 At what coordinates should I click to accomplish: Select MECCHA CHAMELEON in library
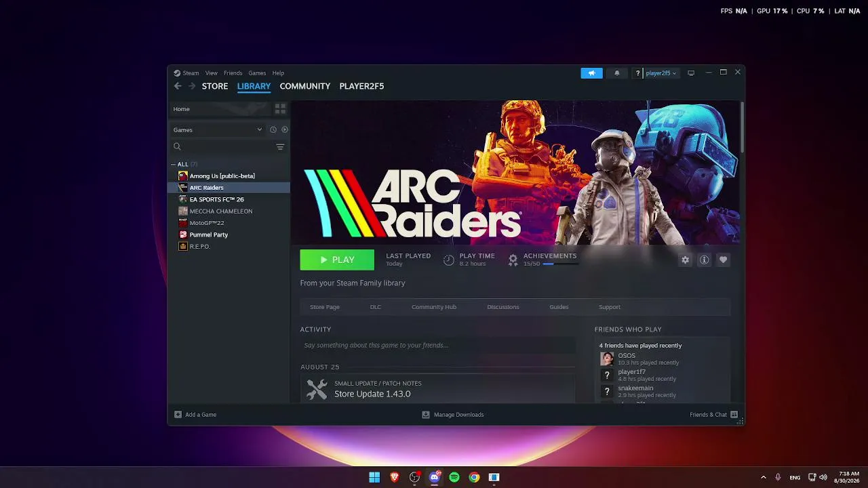[x=229, y=211]
